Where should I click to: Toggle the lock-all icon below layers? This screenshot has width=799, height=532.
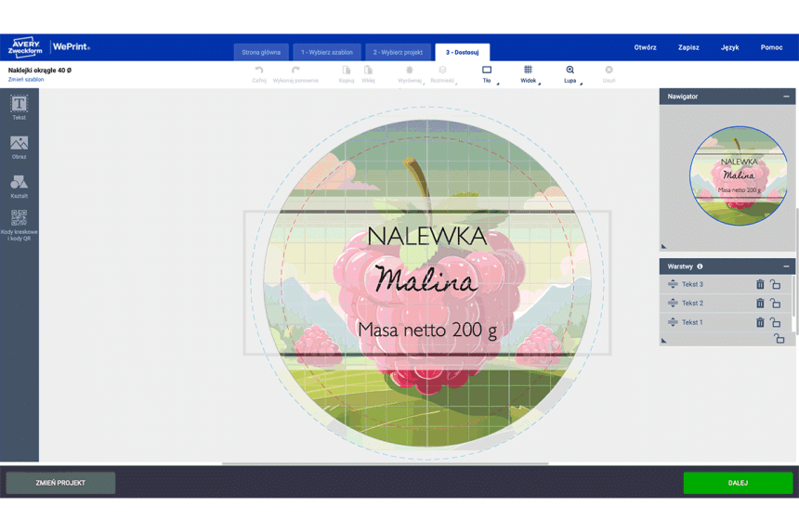click(x=779, y=338)
